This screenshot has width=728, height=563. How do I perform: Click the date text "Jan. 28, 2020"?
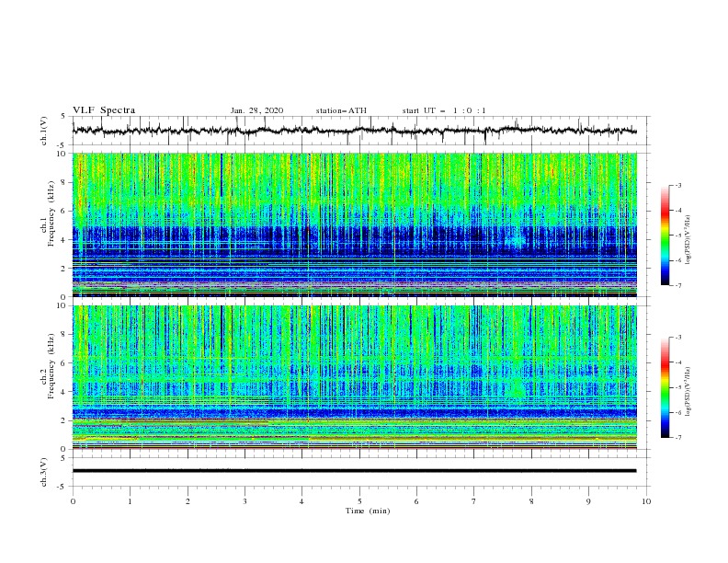tap(256, 110)
